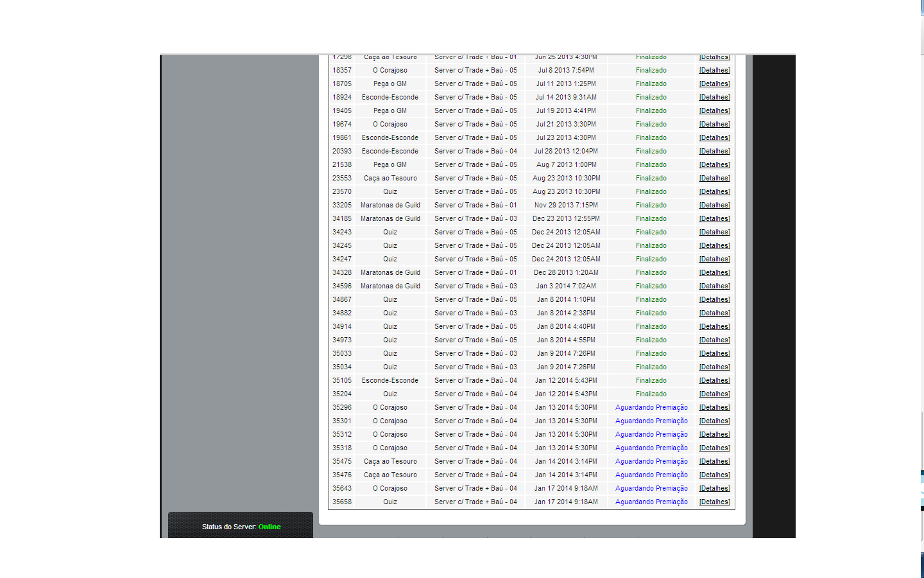View details of event 19674 O Corajoso
This screenshot has height=578, width=924.
[x=714, y=125]
